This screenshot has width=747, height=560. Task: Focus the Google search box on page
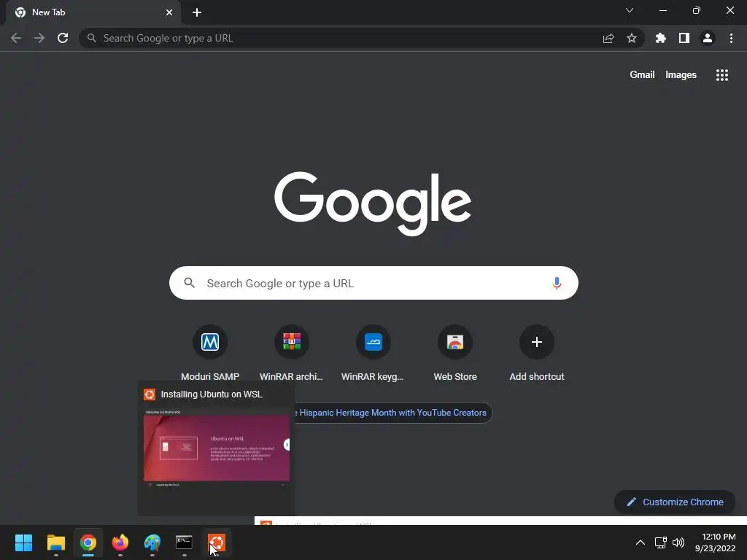click(x=373, y=284)
